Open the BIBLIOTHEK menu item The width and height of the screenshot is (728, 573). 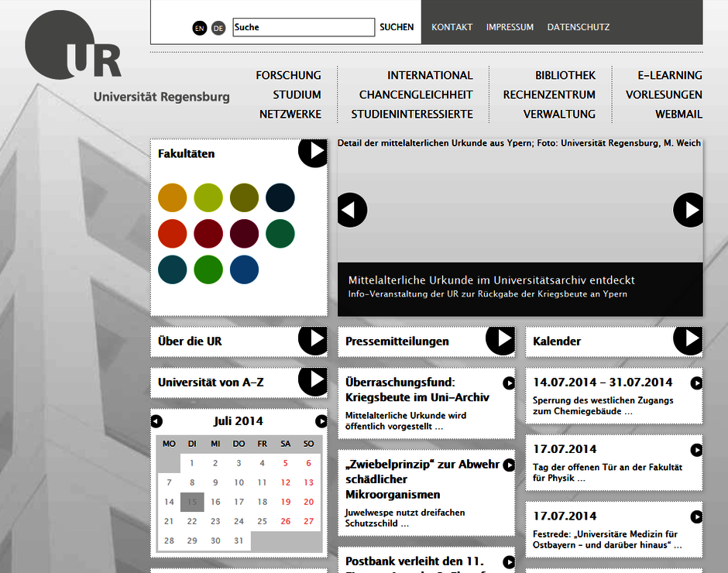[x=565, y=75]
